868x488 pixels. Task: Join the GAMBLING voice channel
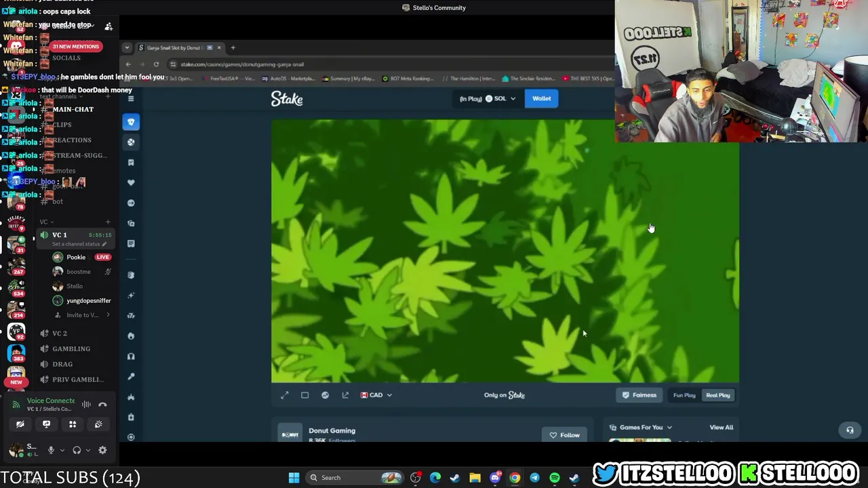(71, 349)
